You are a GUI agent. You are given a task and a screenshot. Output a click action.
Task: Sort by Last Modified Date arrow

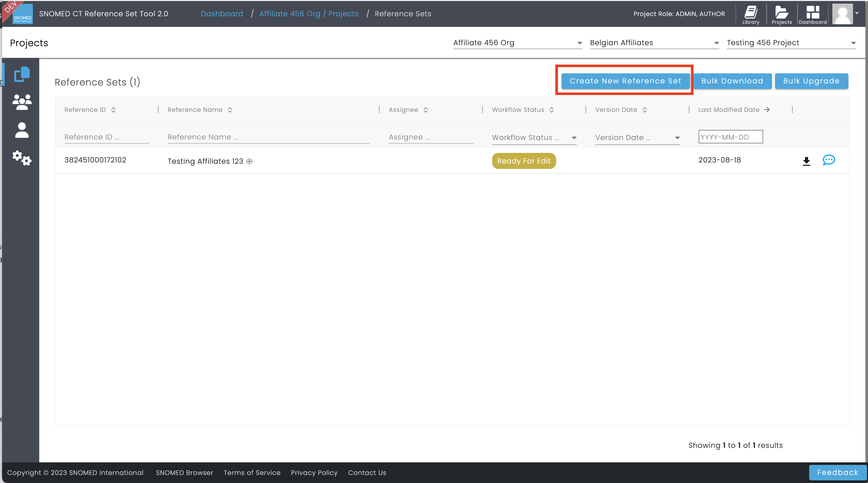(x=767, y=110)
